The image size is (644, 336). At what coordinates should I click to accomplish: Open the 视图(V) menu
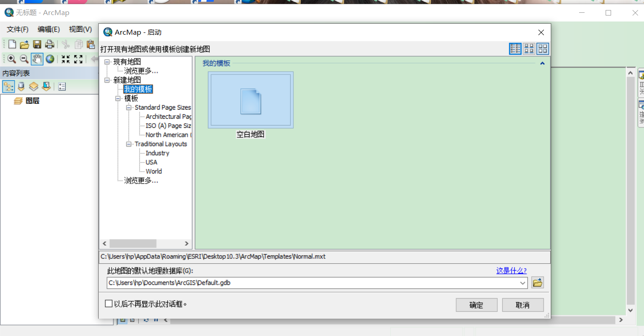point(80,29)
